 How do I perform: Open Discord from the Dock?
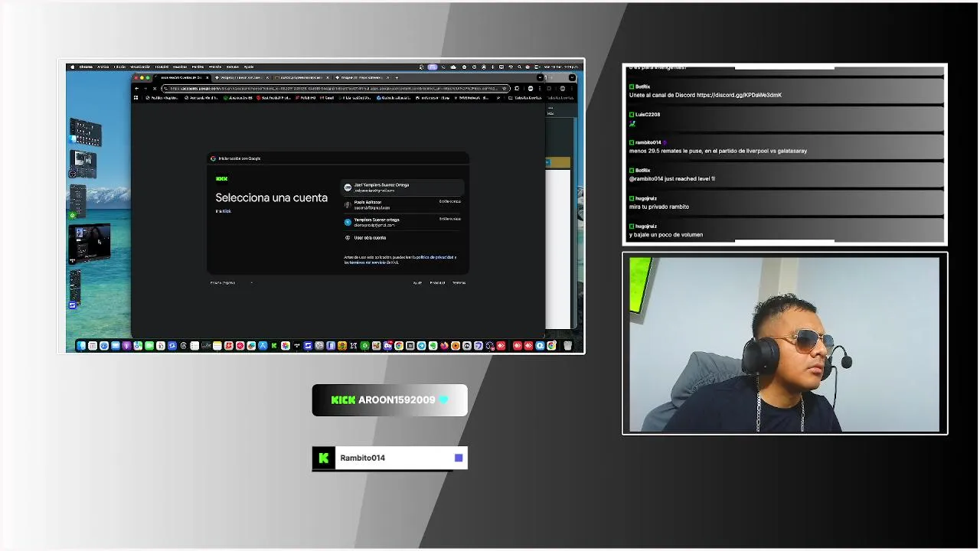coord(387,346)
